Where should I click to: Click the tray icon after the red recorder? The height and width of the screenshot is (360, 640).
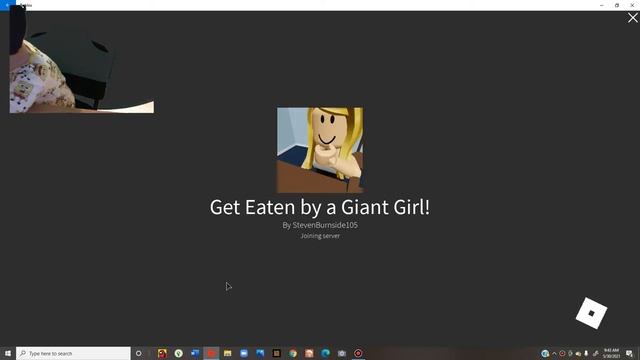(x=570, y=353)
